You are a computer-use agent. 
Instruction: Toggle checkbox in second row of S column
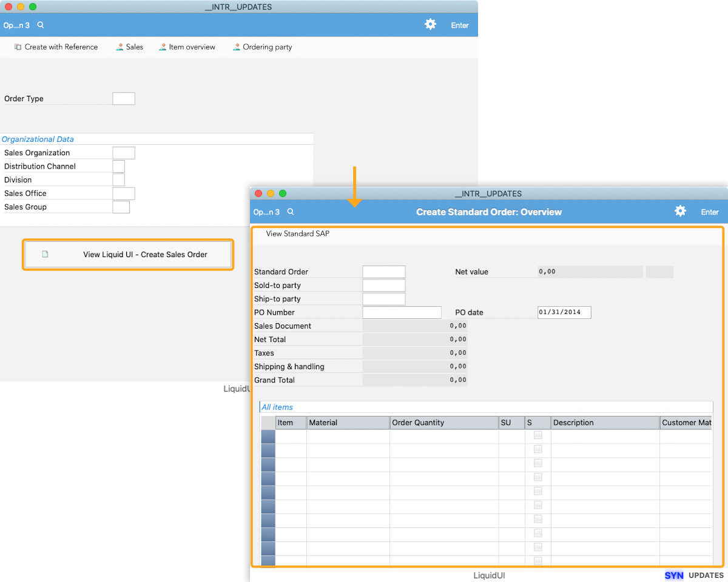[538, 449]
